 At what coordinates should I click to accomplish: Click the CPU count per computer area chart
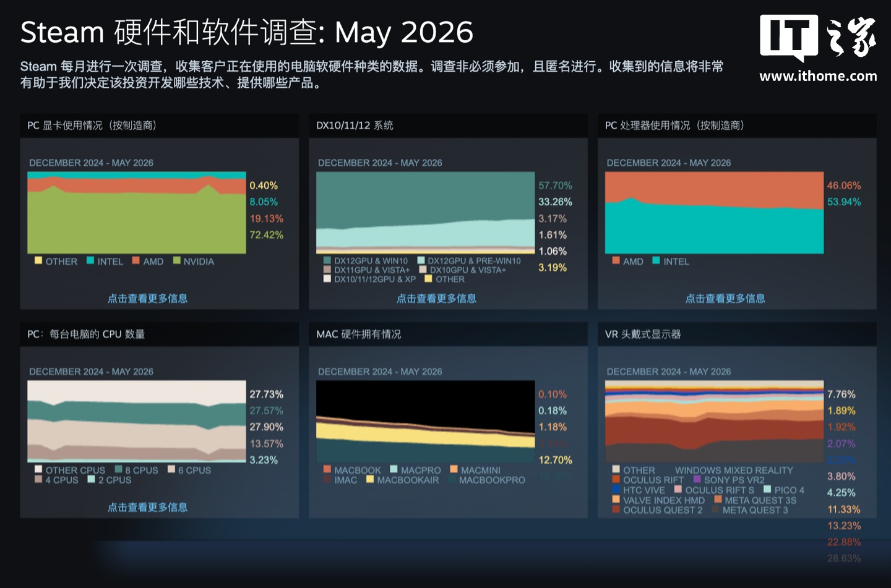pyautogui.click(x=137, y=422)
